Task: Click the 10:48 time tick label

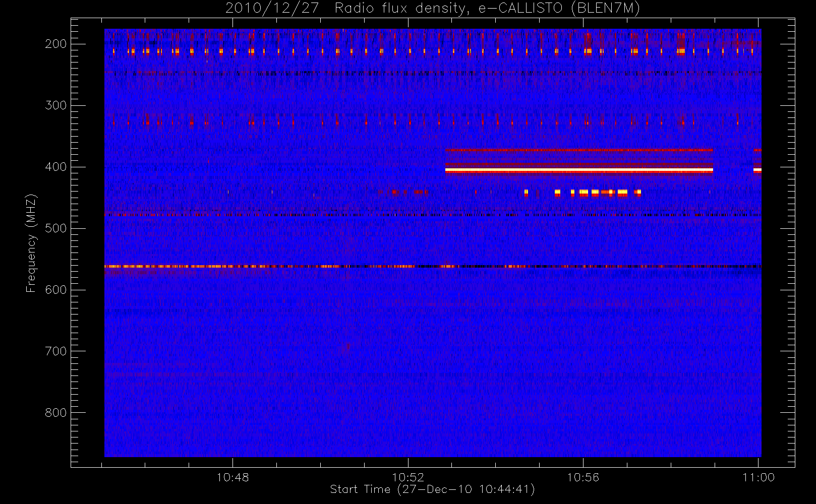Action: click(x=232, y=477)
